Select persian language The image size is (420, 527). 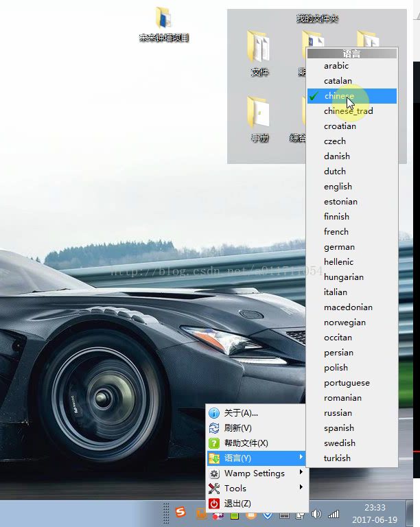tap(352, 353)
